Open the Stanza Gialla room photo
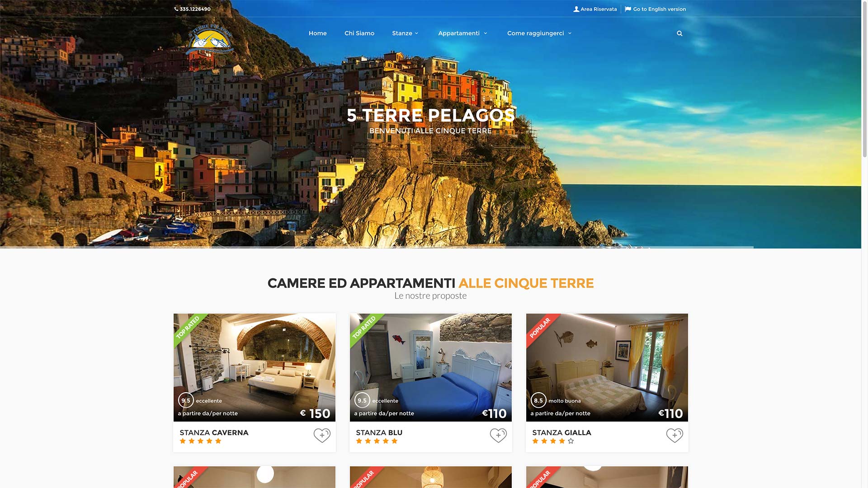Viewport: 868px width, 488px height. [607, 367]
